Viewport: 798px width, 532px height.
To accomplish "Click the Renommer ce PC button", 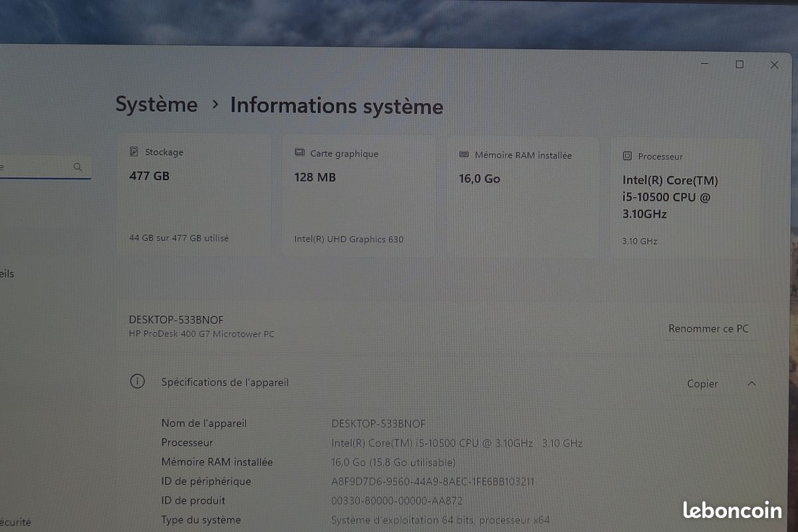I will click(708, 329).
